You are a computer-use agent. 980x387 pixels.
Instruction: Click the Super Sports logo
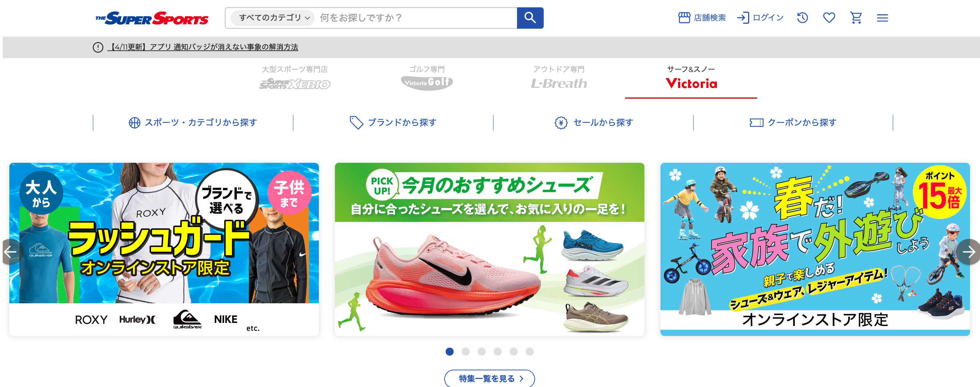[x=152, y=18]
